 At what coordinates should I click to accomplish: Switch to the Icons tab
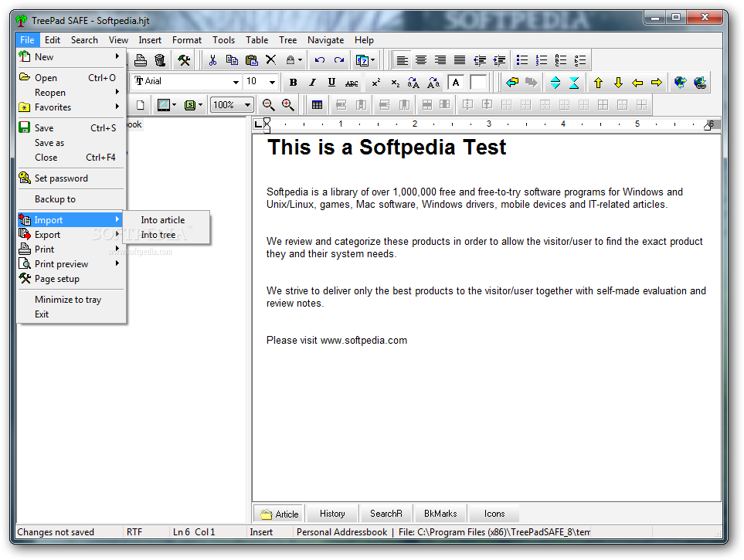494,514
